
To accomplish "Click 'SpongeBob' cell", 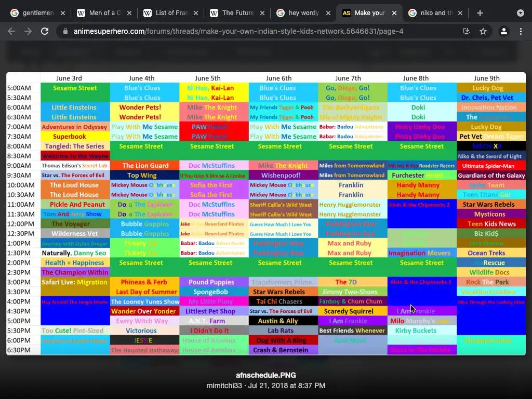I will pyautogui.click(x=214, y=292).
